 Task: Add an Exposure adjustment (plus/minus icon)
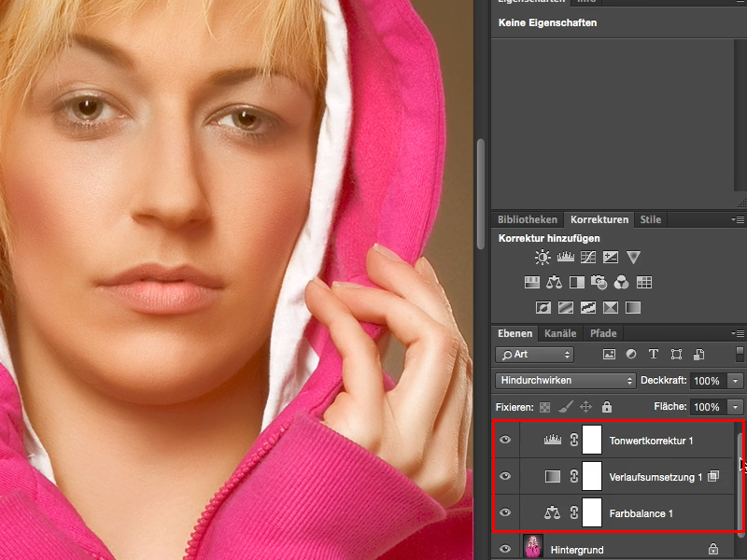[611, 258]
